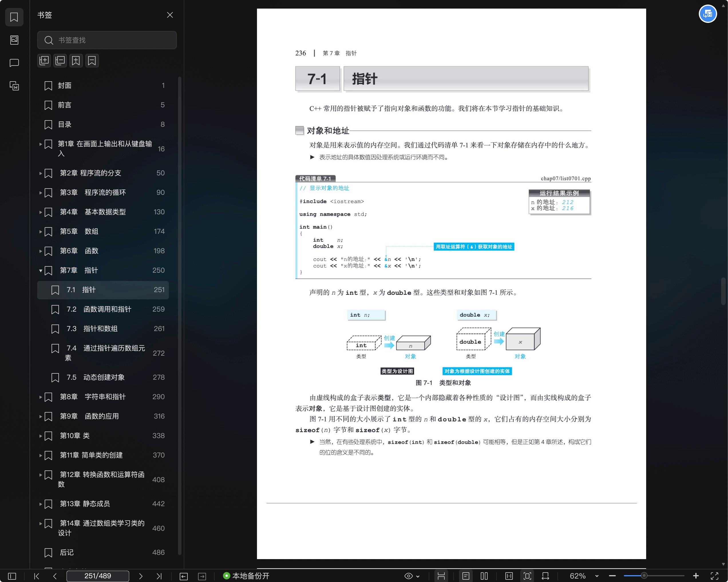Click the floating translate button at top right

707,14
